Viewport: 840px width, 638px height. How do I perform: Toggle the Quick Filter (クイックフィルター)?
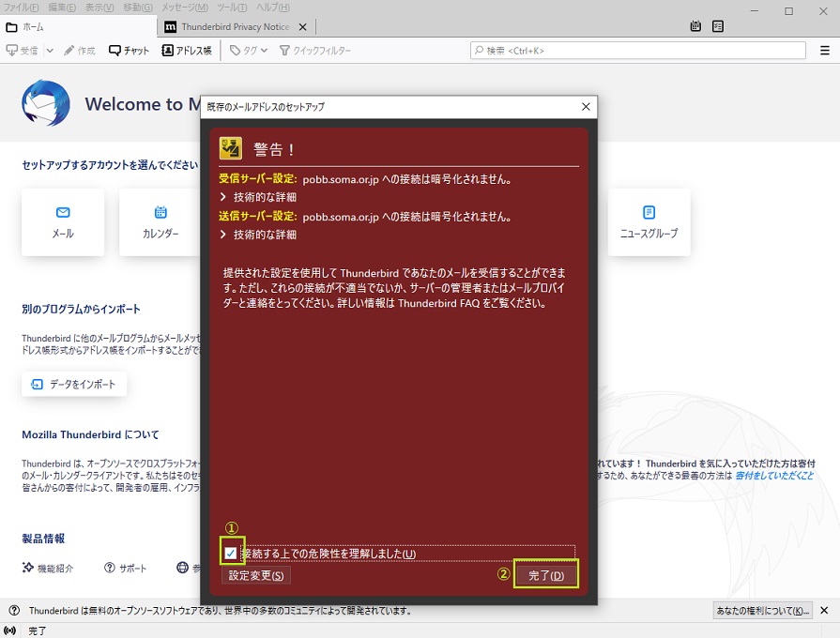315,51
